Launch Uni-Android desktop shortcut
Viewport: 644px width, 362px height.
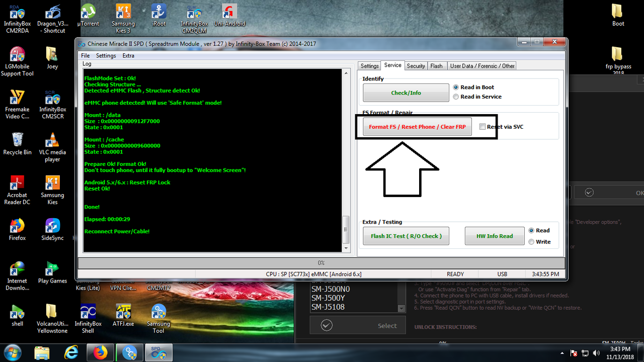coord(229,15)
